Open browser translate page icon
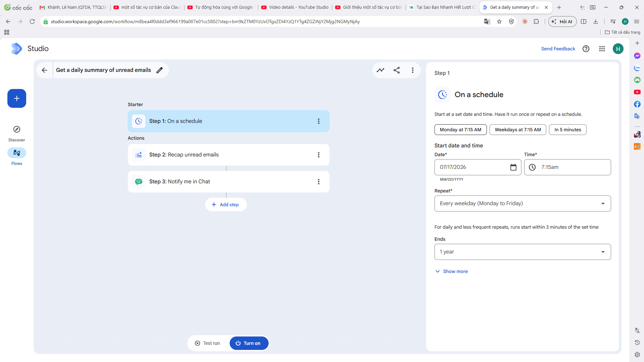Viewport: 644px width, 362px height. 487,21
